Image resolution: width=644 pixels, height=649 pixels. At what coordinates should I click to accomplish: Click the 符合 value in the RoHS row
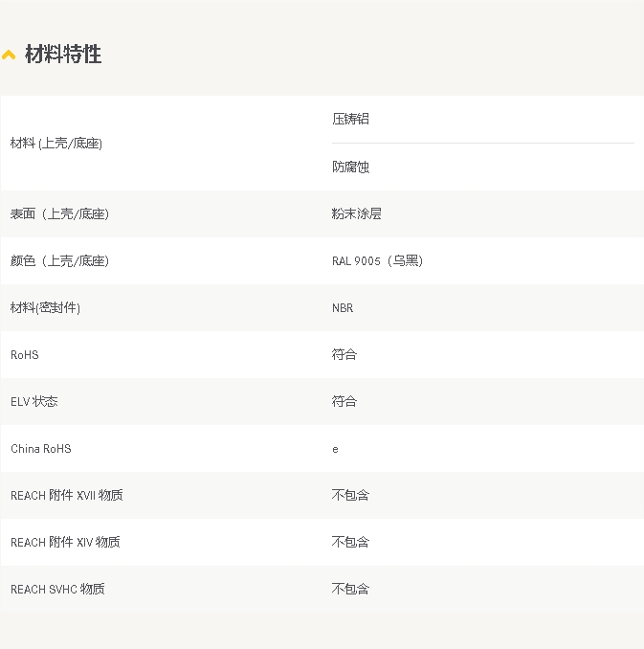coord(344,354)
